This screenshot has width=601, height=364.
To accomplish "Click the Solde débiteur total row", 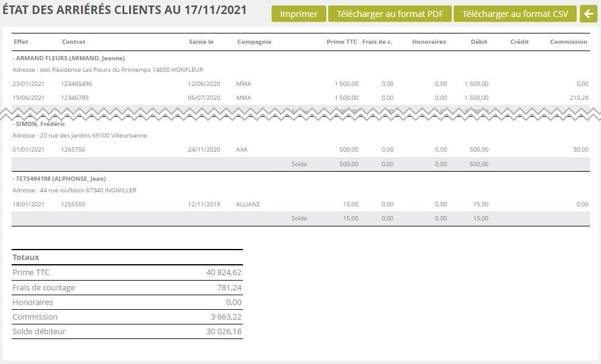I will click(x=127, y=332).
